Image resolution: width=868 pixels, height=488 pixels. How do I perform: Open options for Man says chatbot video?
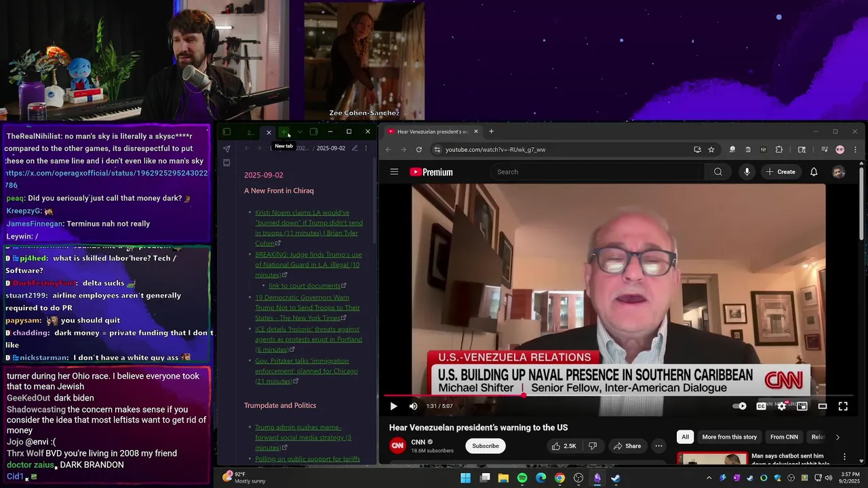pos(844,457)
